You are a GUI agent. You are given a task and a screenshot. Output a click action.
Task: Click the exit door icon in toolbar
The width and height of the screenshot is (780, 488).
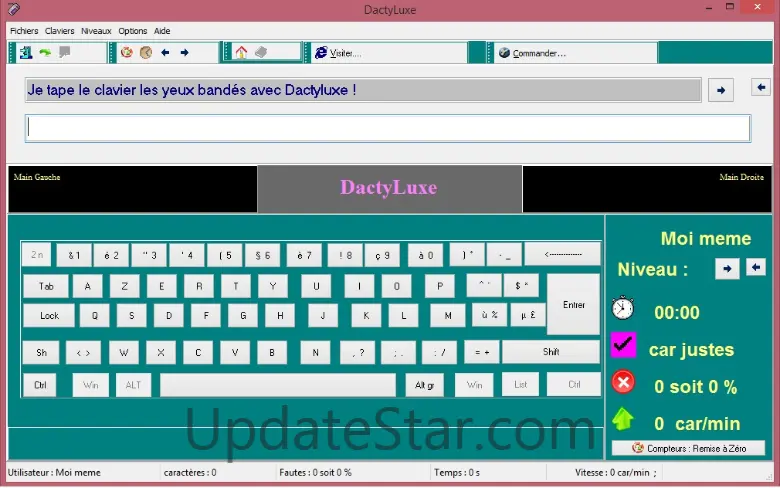coord(26,52)
